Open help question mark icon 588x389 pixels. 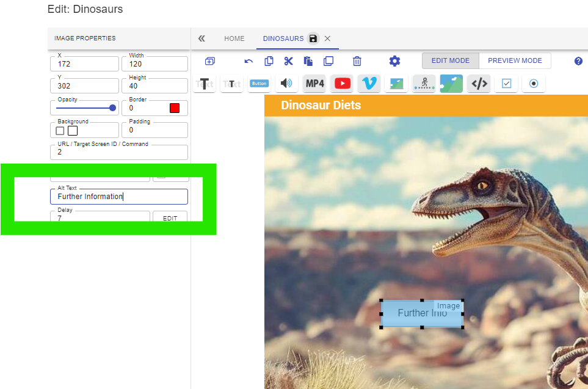pos(578,61)
